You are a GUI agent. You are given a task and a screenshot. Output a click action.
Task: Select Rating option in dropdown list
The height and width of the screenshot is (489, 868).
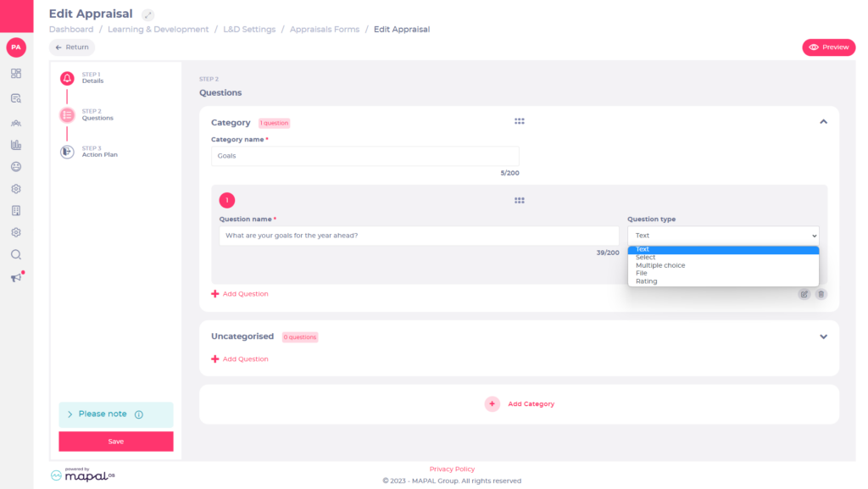point(646,281)
